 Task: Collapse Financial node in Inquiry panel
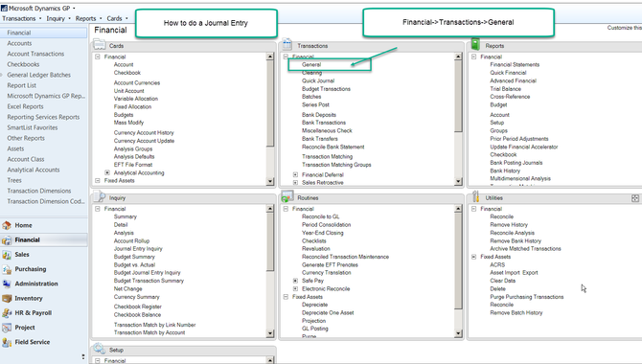[98, 209]
